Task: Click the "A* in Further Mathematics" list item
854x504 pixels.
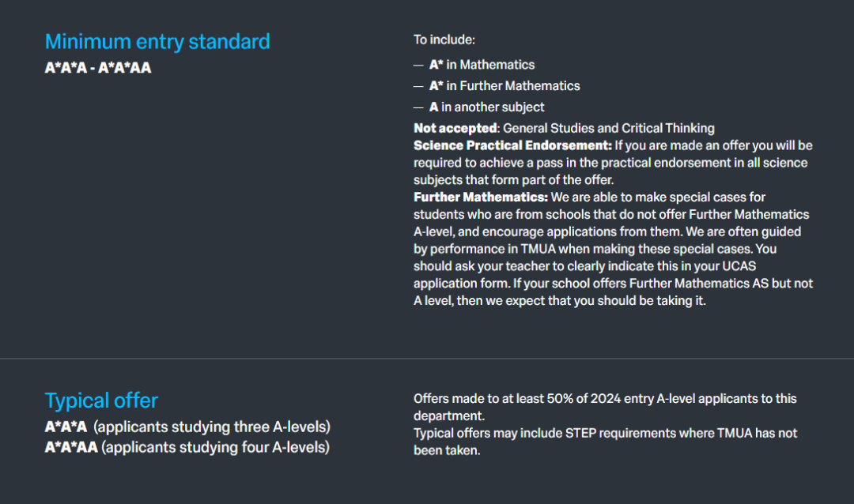Action: pyautogui.click(x=504, y=86)
